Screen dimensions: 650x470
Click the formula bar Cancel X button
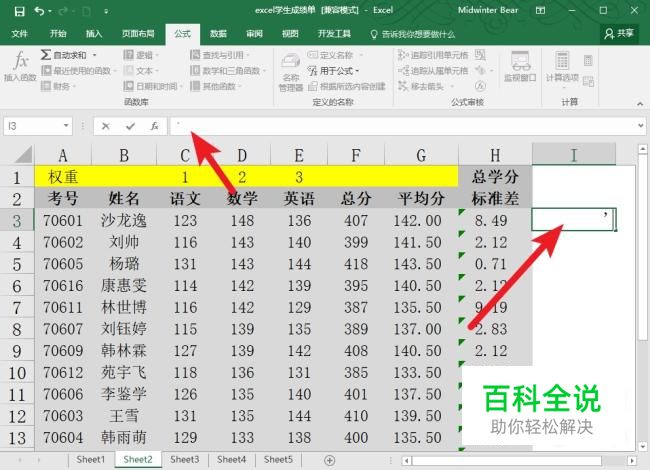pos(106,126)
